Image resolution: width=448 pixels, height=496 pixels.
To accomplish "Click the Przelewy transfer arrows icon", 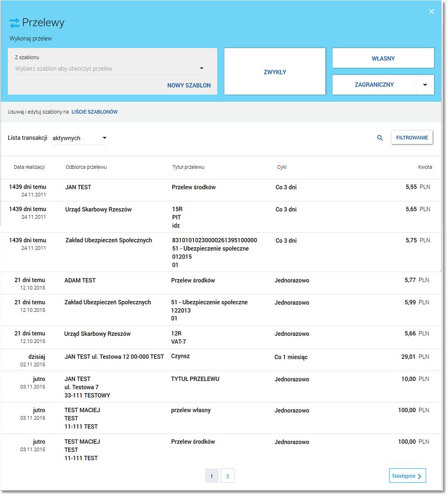I will (14, 23).
